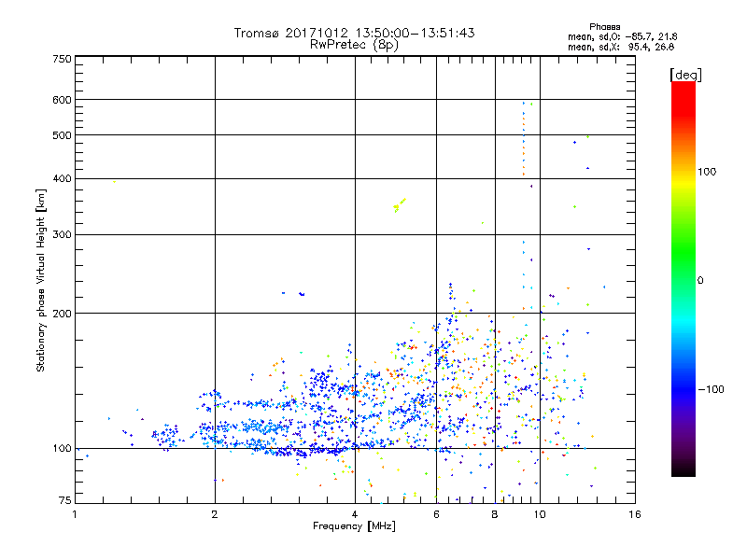Image resolution: width=747 pixels, height=560 pixels.
Task: Click y-axis tick label '600'
Action: pyautogui.click(x=62, y=100)
